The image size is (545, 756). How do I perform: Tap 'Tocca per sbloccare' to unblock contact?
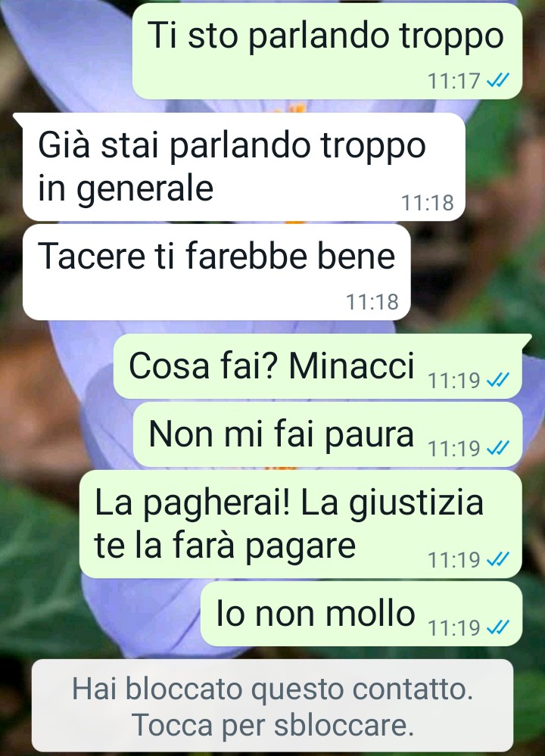click(x=273, y=725)
